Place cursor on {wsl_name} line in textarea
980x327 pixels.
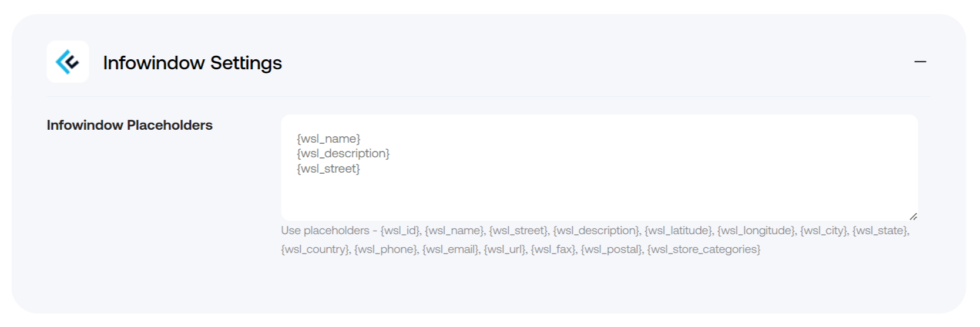click(x=328, y=139)
